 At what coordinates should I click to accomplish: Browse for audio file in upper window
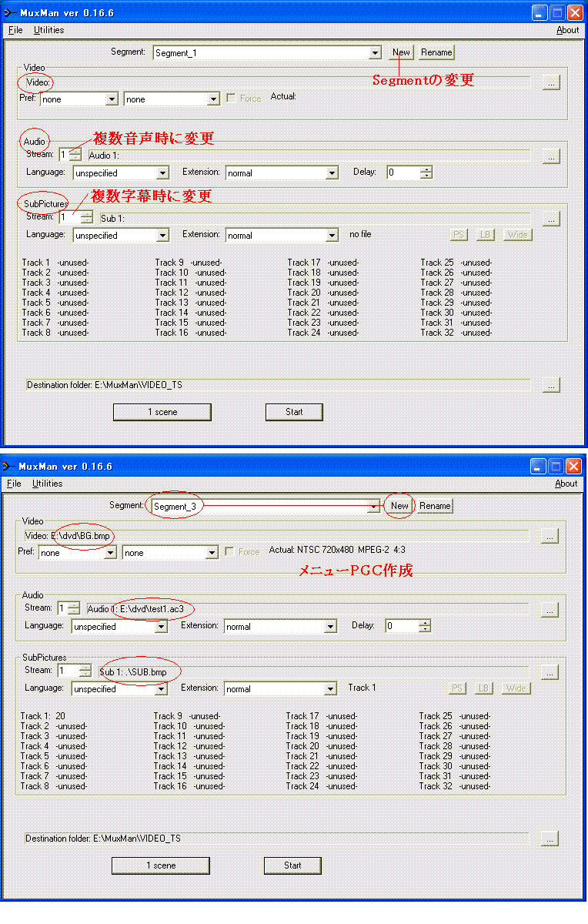(x=551, y=156)
